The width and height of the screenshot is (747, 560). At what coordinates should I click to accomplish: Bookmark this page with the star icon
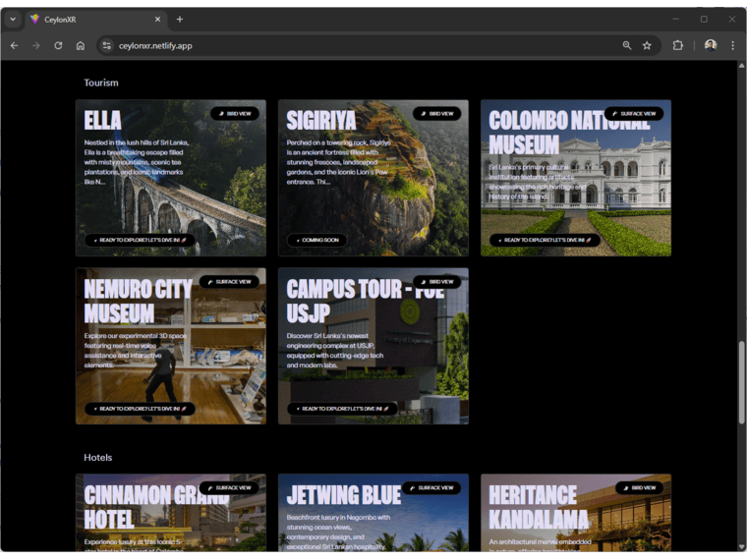[647, 45]
